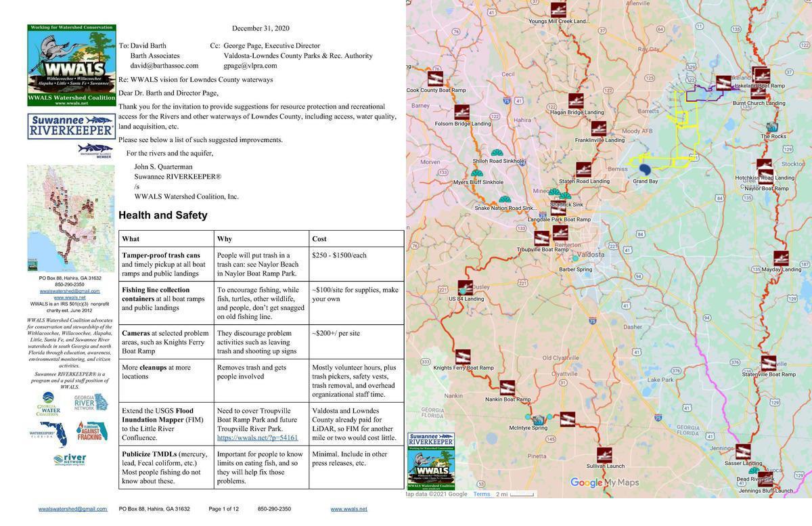812x526 pixels.
Task: Click the "gpage@vlpra.com" address text
Action: click(x=250, y=66)
